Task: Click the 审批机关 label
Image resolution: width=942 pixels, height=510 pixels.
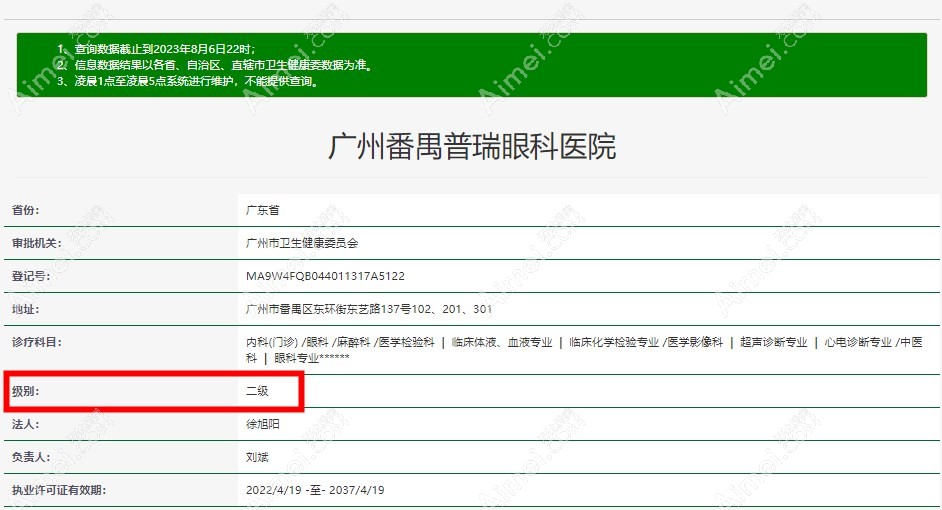Action: tap(37, 243)
